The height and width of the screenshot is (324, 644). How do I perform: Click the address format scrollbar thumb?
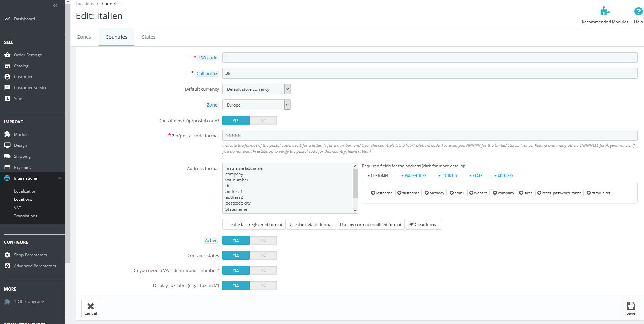coord(355,184)
